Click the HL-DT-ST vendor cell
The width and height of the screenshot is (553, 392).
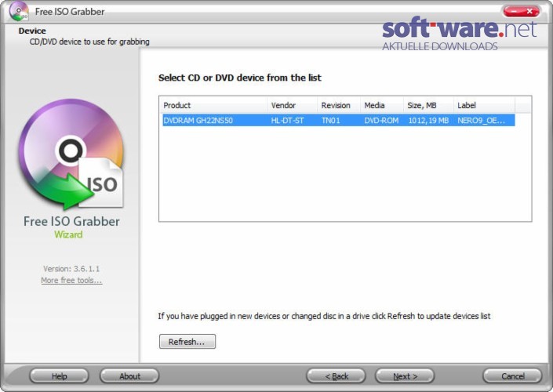[287, 120]
